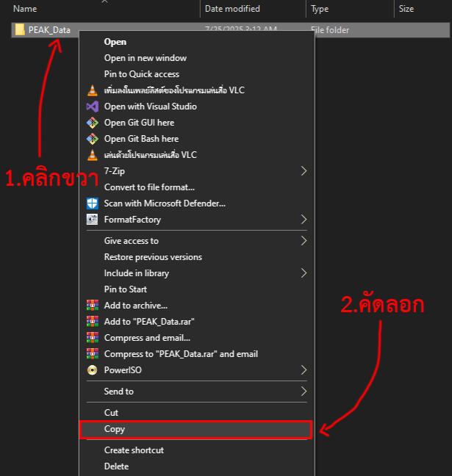Click the Git GUI icon
Screen dimensions: 452x476
[92, 123]
